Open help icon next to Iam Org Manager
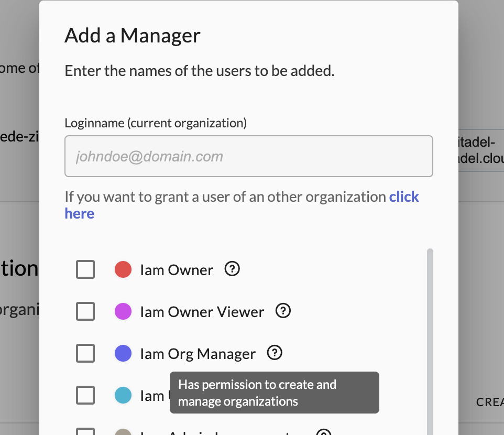This screenshot has width=504, height=435. tap(275, 353)
